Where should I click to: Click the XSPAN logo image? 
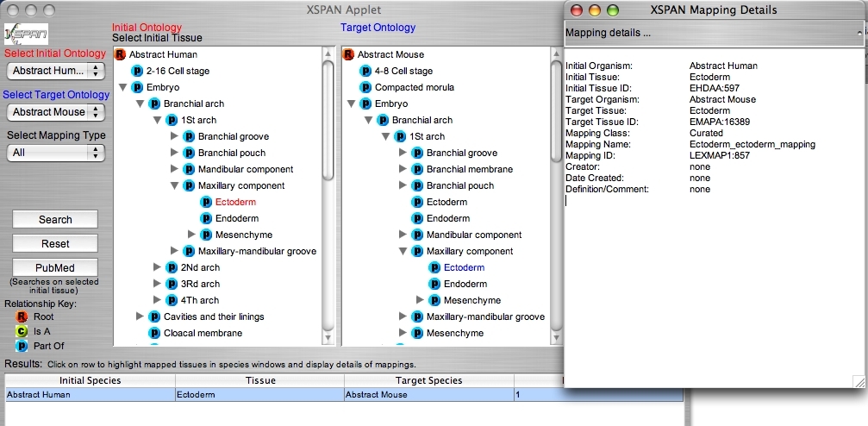tap(26, 34)
